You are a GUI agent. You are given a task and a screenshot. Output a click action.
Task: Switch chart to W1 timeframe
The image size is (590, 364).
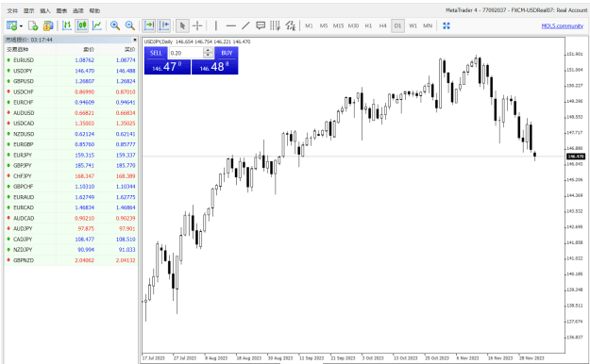pyautogui.click(x=413, y=25)
